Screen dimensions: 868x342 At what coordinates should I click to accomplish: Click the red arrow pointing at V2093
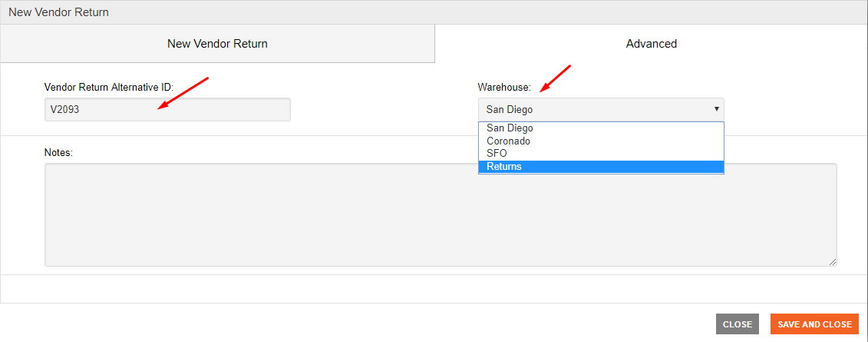coord(183,94)
